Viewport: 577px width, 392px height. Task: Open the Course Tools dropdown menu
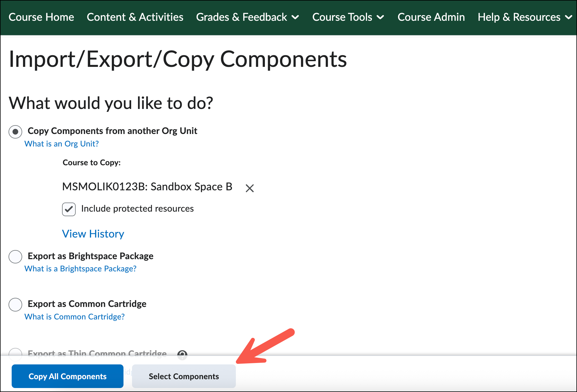click(348, 17)
